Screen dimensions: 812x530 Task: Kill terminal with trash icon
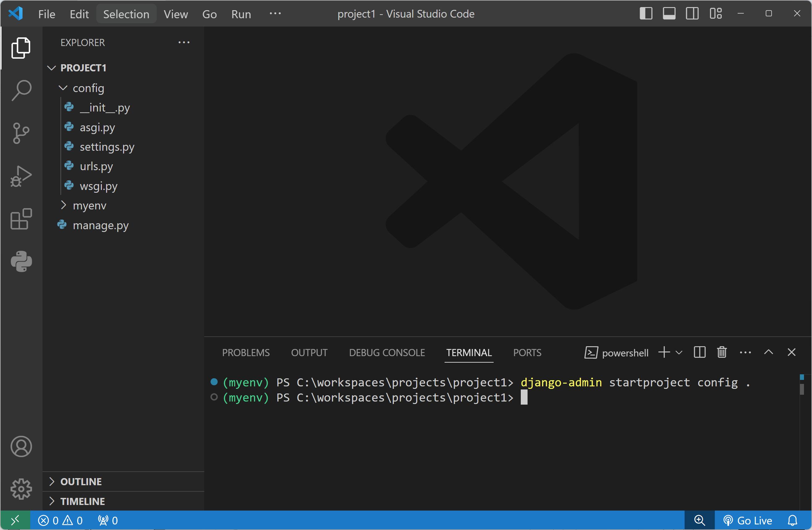722,352
